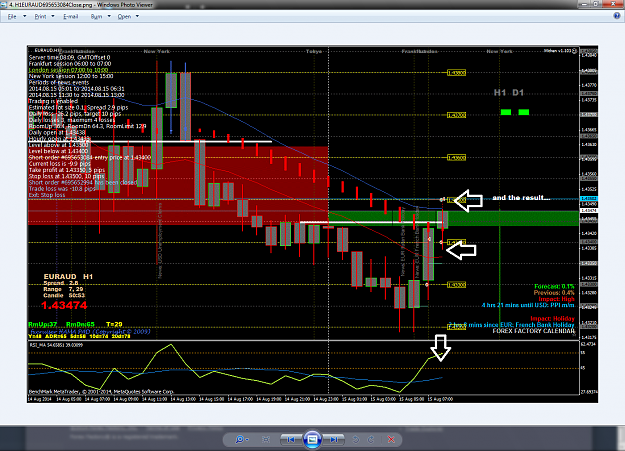Click the Photo Viewer title bar icon
The width and height of the screenshot is (625, 451).
coord(3,4)
